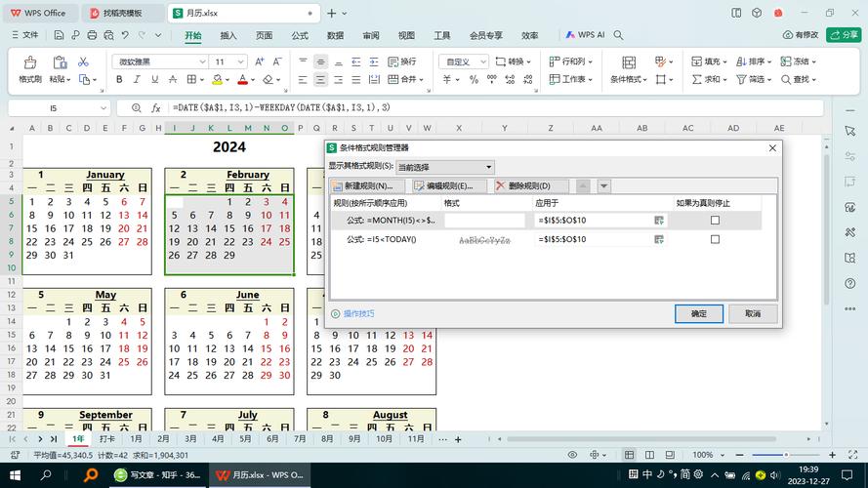Click the Wrap Text button
The image size is (868, 488).
coord(402,61)
